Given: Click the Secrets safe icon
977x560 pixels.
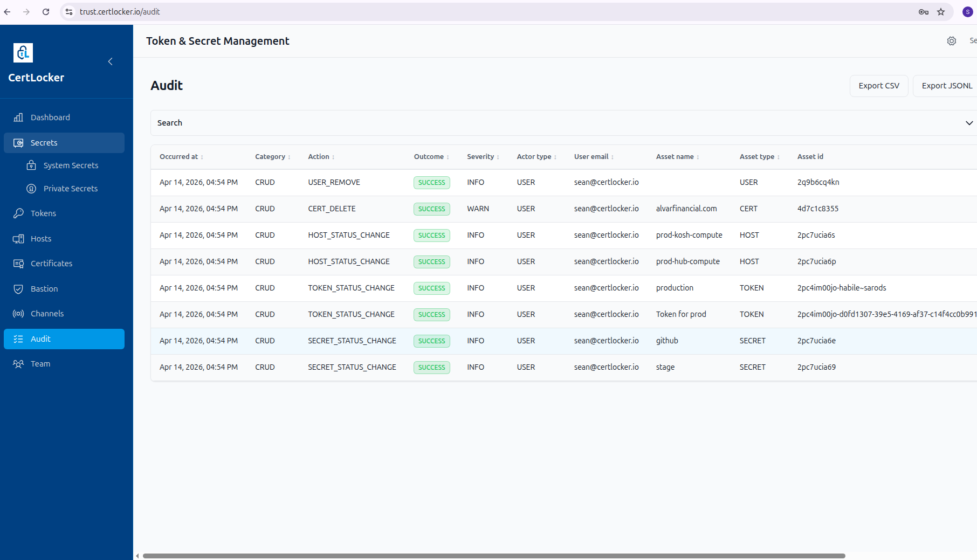Looking at the screenshot, I should pyautogui.click(x=18, y=143).
